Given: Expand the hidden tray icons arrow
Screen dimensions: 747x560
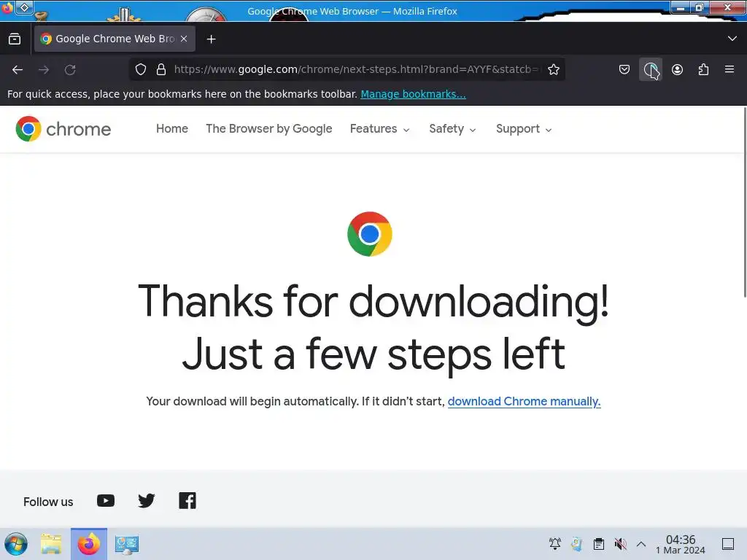Looking at the screenshot, I should [641, 544].
